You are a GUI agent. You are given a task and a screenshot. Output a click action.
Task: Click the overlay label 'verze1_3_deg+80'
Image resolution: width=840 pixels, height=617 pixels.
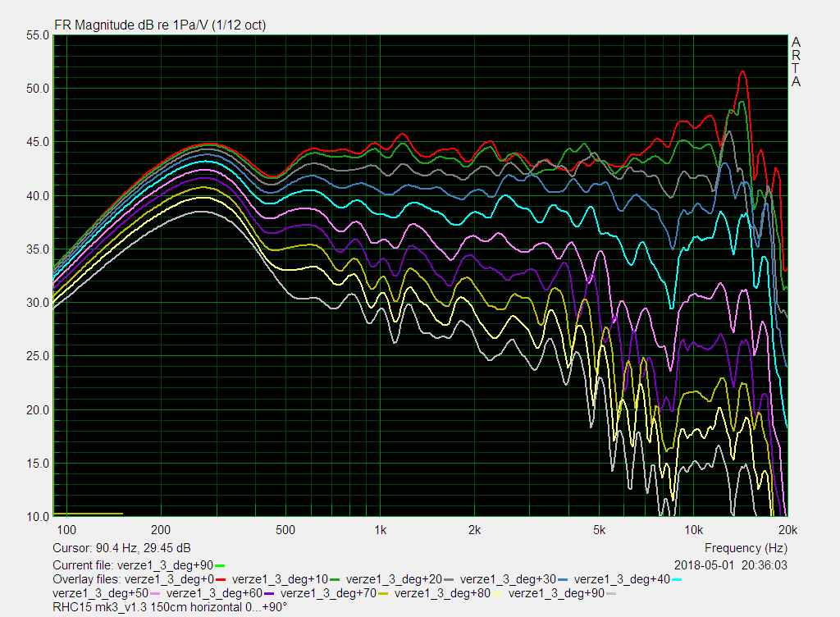[442, 593]
